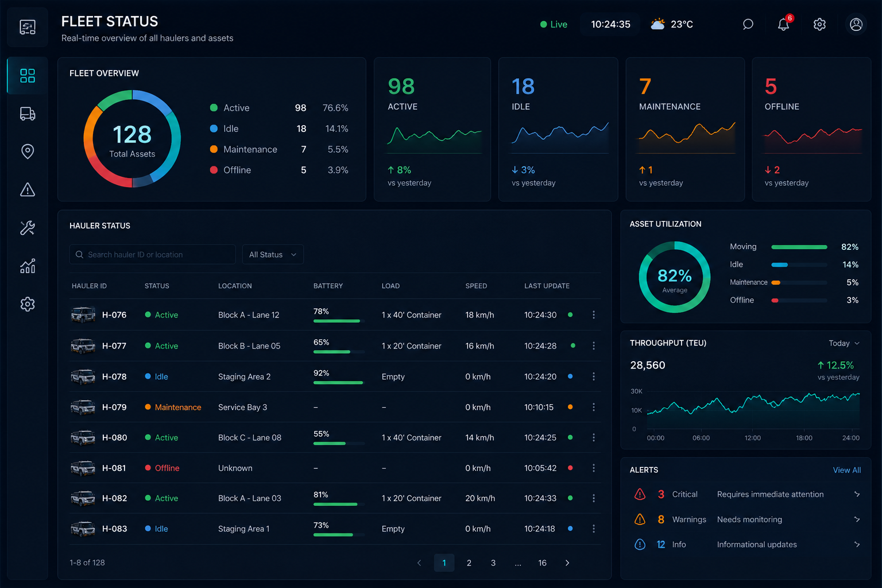
Task: Sort by the LAST UPDATE column header
Action: point(547,286)
